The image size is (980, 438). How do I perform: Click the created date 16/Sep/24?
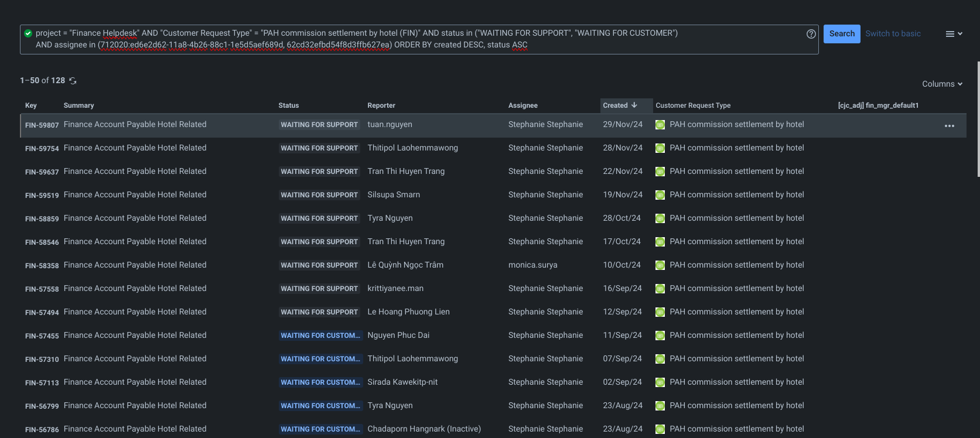pos(622,289)
